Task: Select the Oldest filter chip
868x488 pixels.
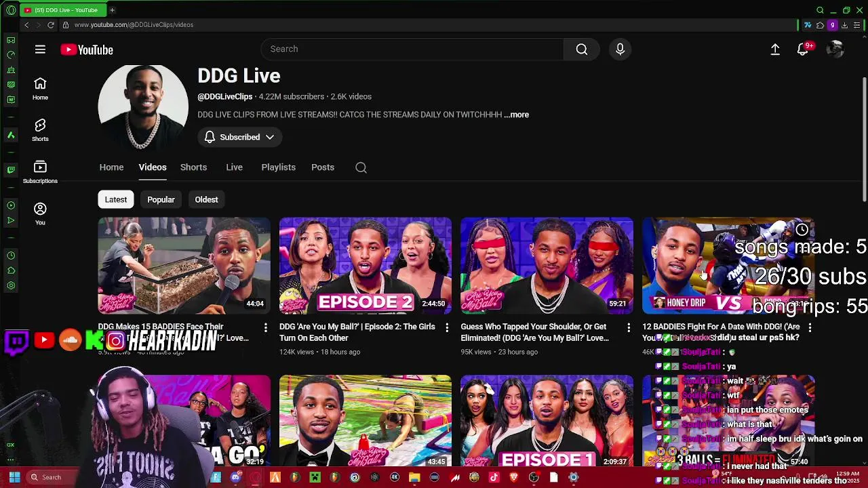Action: click(206, 199)
